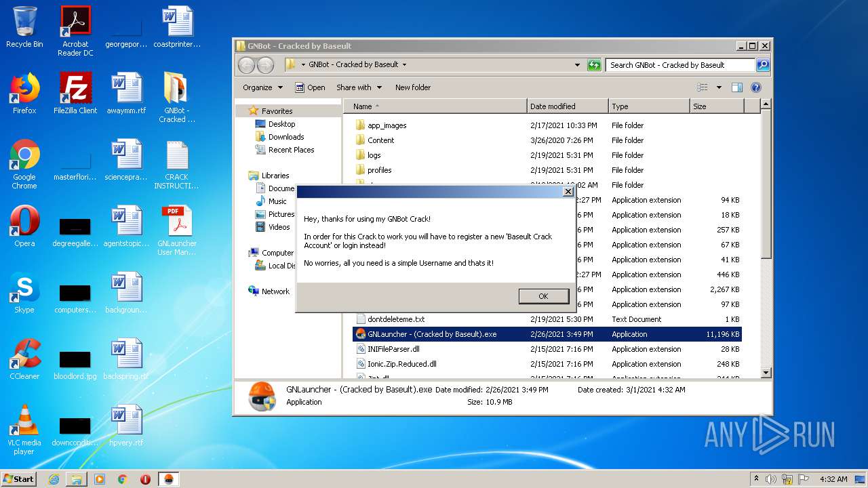
Task: Open CRACK INSTRUCTI text file on desktop
Action: [177, 164]
